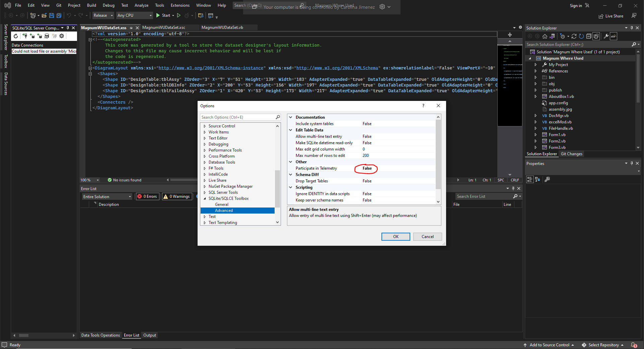Screen dimensions: 644x349
Task: Change the editor zoom level control
Action: tap(89, 180)
